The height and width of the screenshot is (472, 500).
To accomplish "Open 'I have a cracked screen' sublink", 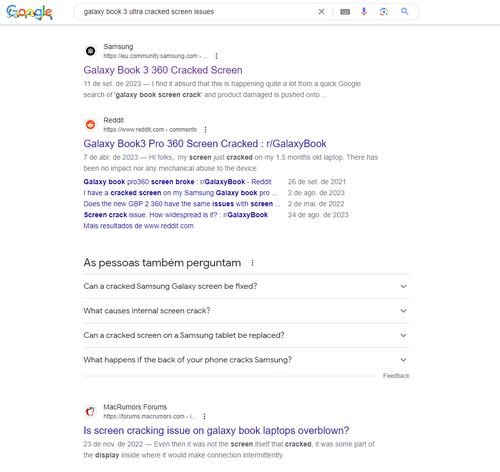I will (x=180, y=193).
